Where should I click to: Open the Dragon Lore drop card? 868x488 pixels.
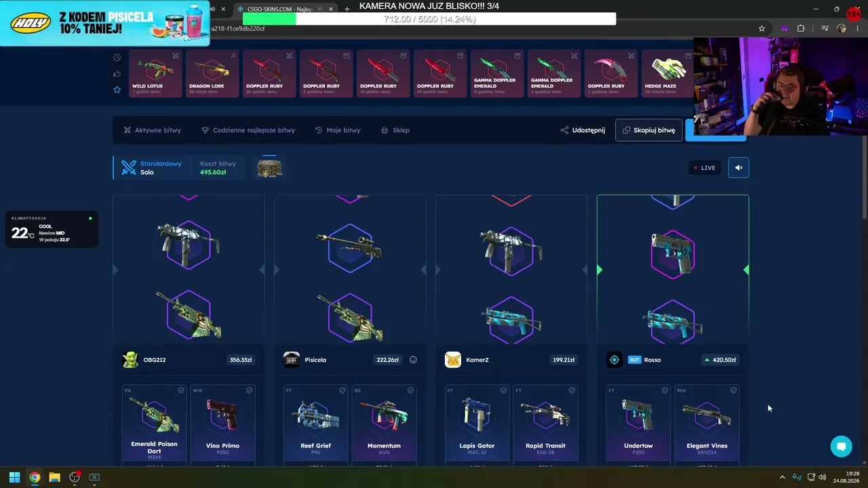213,73
